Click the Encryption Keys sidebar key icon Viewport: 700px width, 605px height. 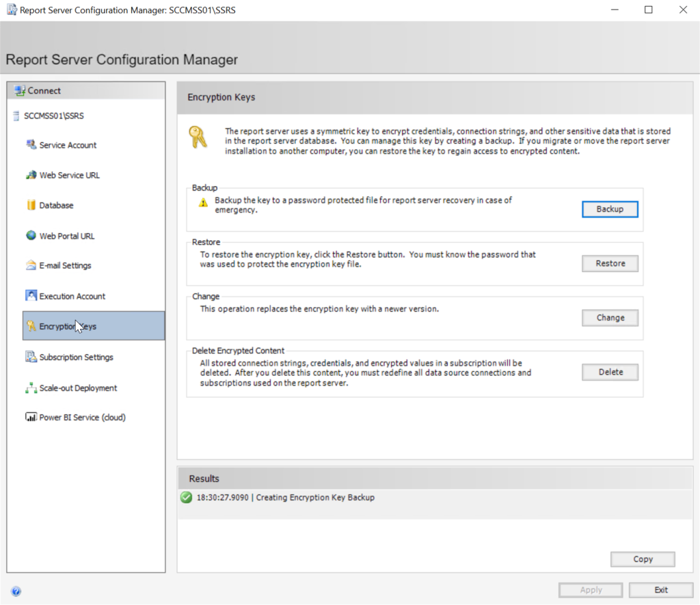tap(31, 326)
